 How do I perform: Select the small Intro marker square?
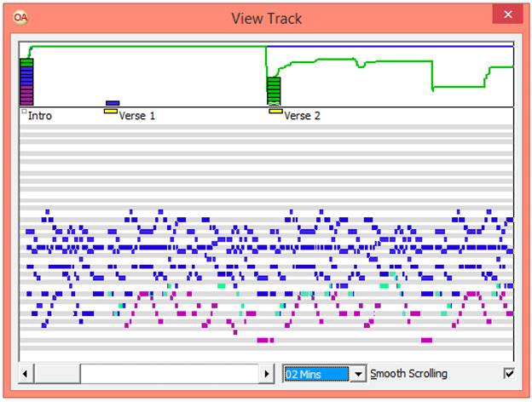[x=23, y=111]
